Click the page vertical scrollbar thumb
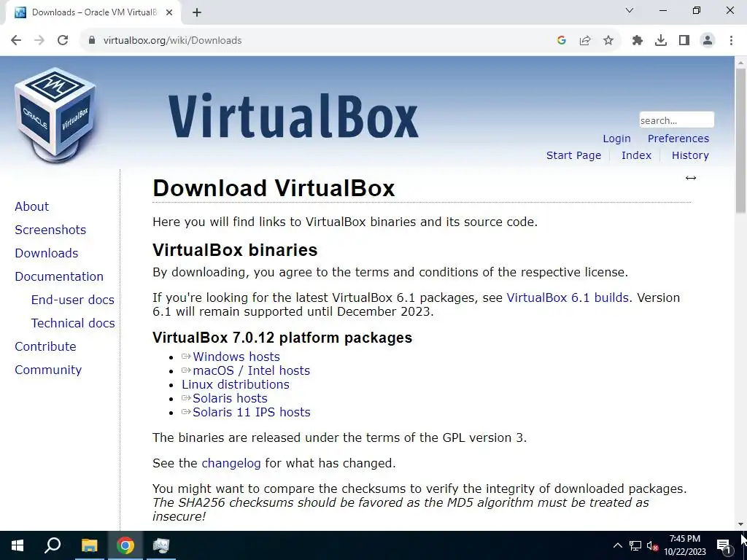Viewport: 747px width, 560px height. pos(741,141)
